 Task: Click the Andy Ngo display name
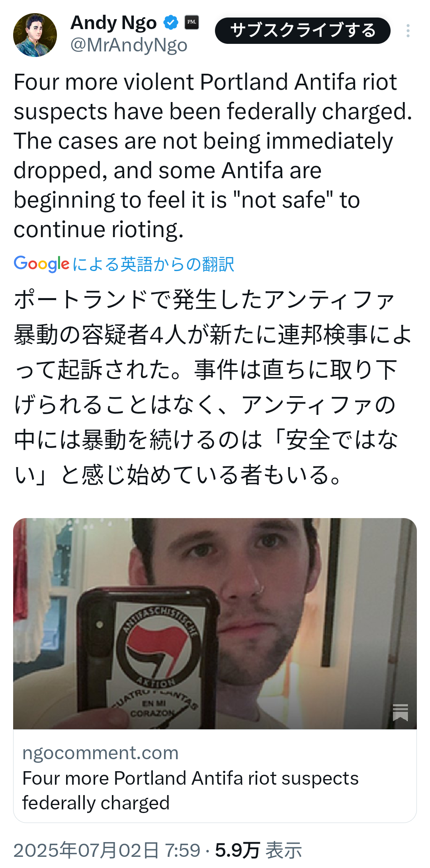[113, 23]
